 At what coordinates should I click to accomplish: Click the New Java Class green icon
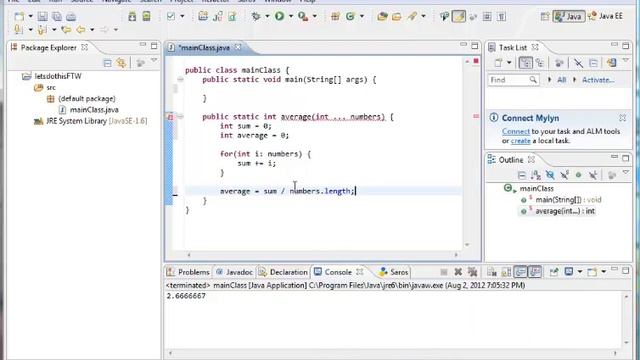pyautogui.click(x=350, y=16)
